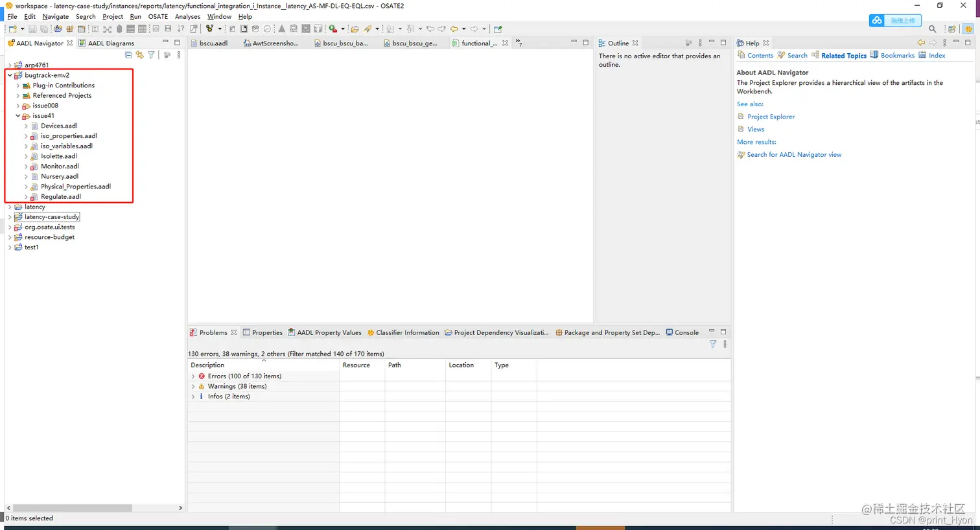Switch to Classifier Information tab

pyautogui.click(x=403, y=332)
